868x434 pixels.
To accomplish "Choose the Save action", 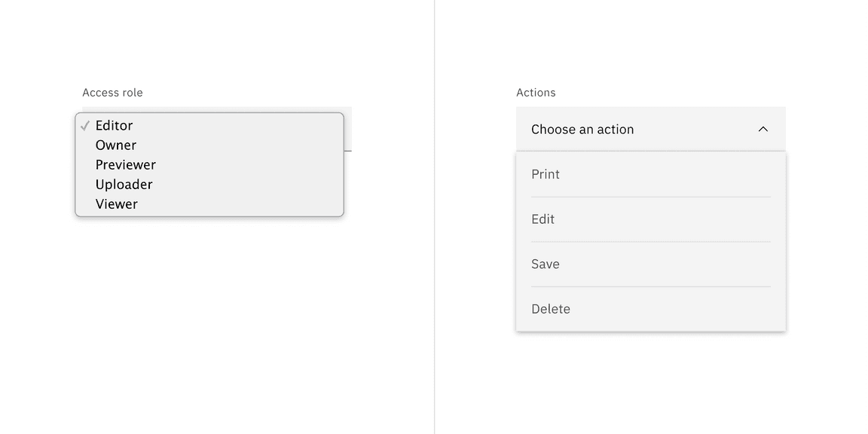I will pos(546,264).
